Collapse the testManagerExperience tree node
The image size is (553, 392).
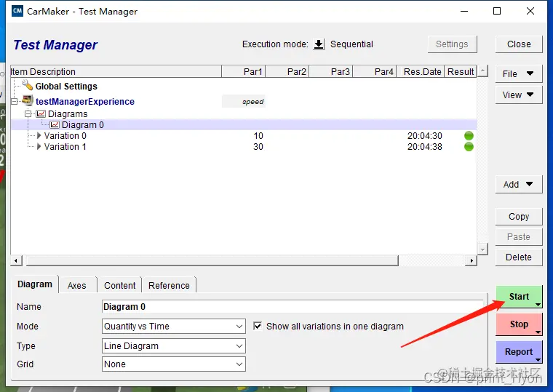[15, 101]
